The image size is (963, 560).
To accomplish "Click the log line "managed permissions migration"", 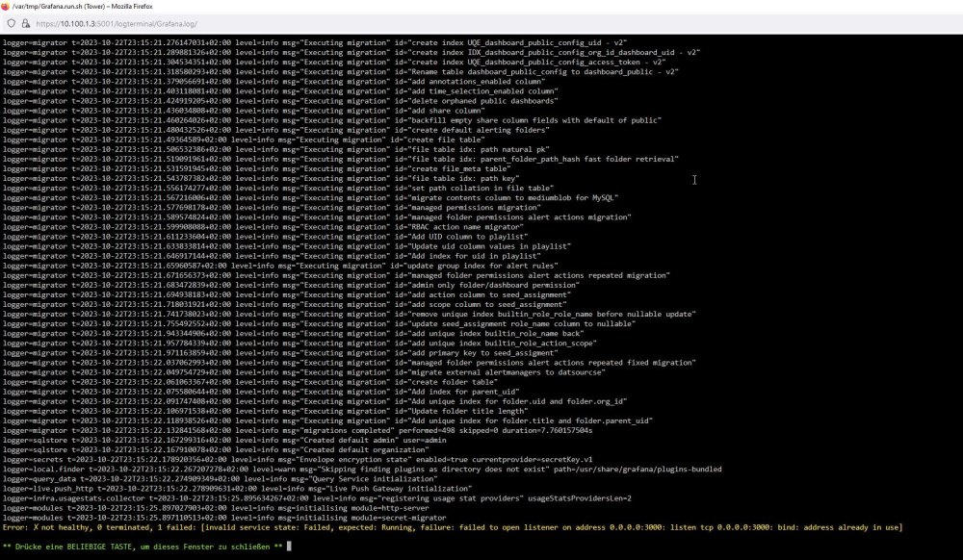I will pyautogui.click(x=272, y=208).
